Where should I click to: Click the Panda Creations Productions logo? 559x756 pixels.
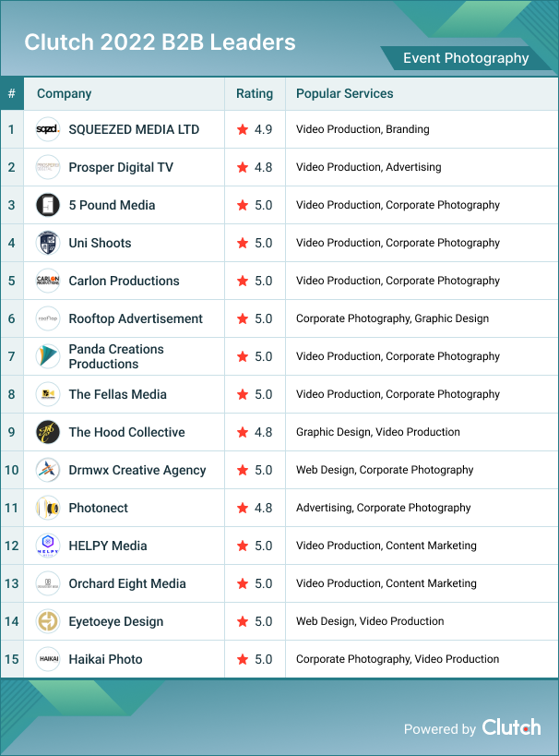[x=48, y=356]
